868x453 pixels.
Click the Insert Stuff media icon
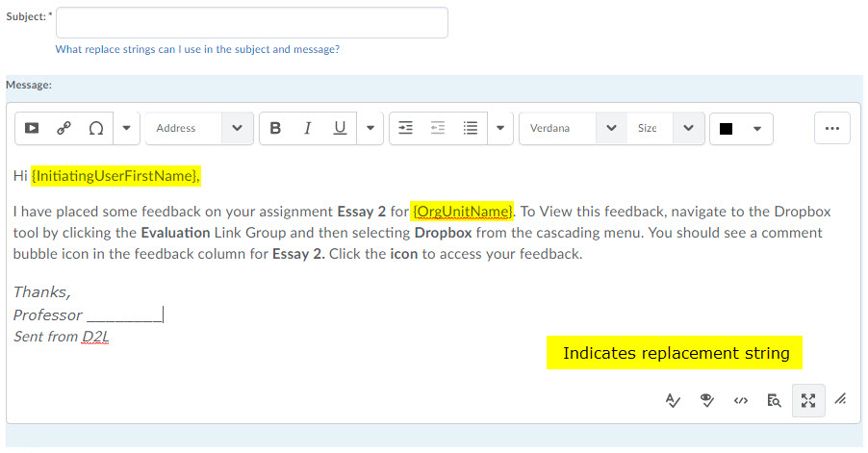point(32,128)
